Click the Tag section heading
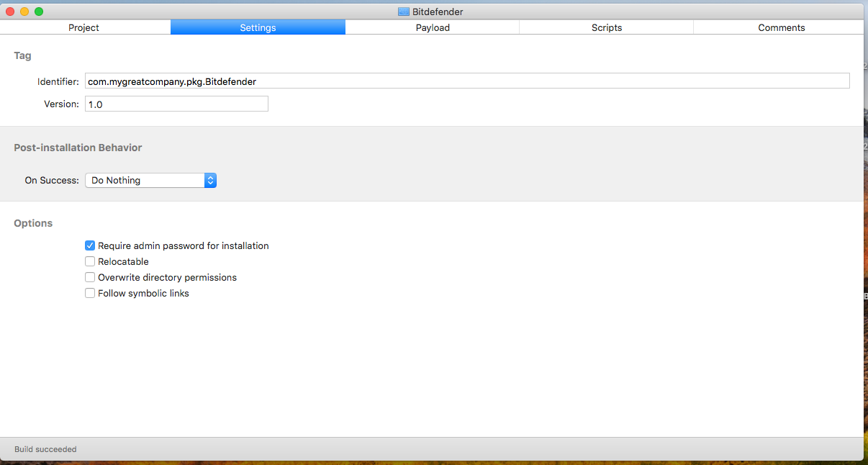Image resolution: width=868 pixels, height=465 pixels. 22,55
